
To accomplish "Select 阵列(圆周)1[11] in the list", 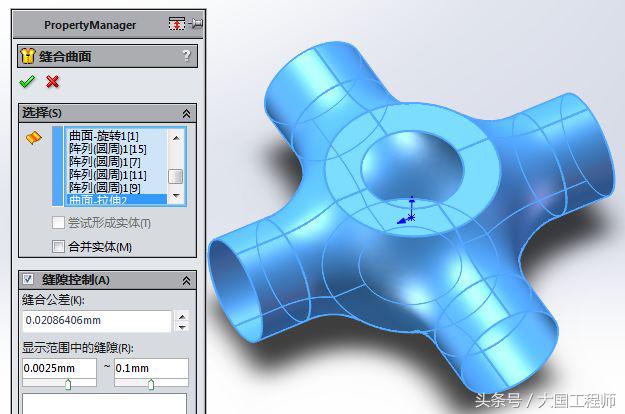I will click(x=108, y=175).
